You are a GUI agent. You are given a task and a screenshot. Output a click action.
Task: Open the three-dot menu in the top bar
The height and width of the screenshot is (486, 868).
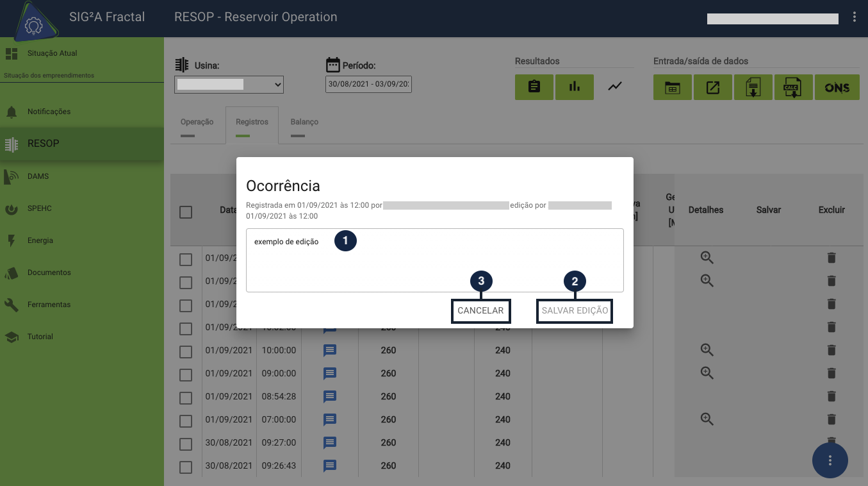click(855, 17)
